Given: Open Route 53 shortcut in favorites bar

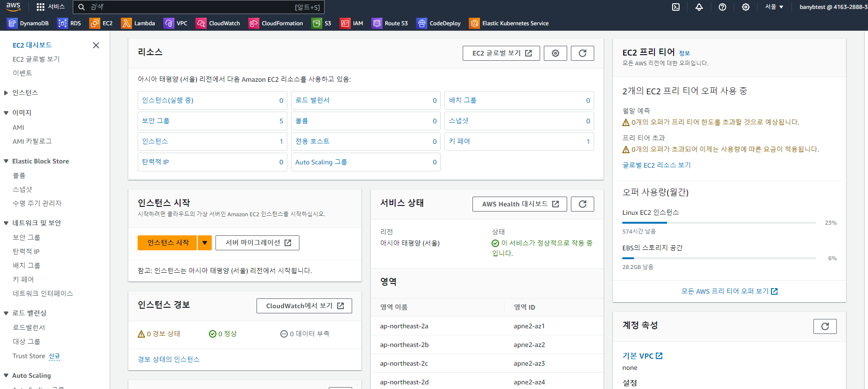Looking at the screenshot, I should [x=389, y=23].
